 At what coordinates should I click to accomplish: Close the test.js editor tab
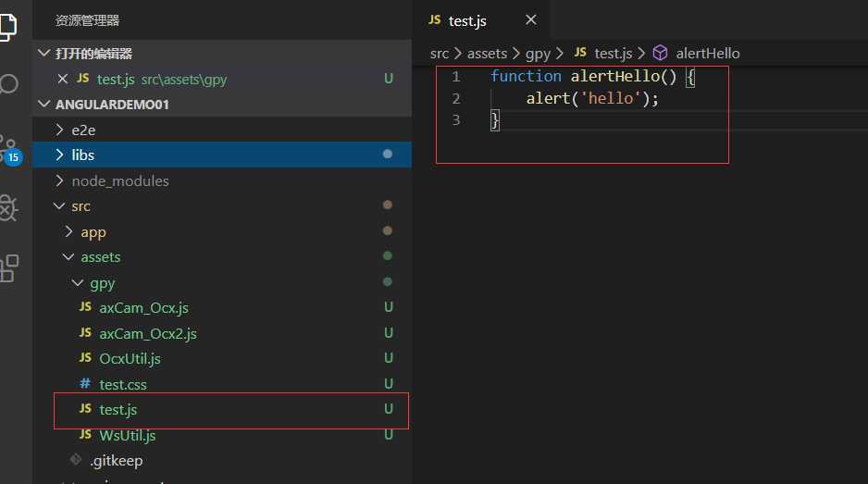[x=531, y=20]
